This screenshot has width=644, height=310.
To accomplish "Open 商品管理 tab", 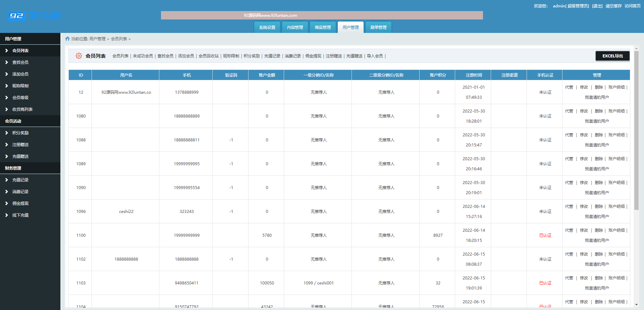I will coord(323,27).
